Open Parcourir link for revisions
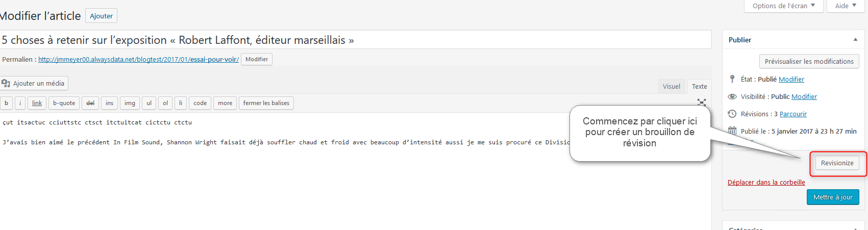This screenshot has width=868, height=230. (793, 114)
